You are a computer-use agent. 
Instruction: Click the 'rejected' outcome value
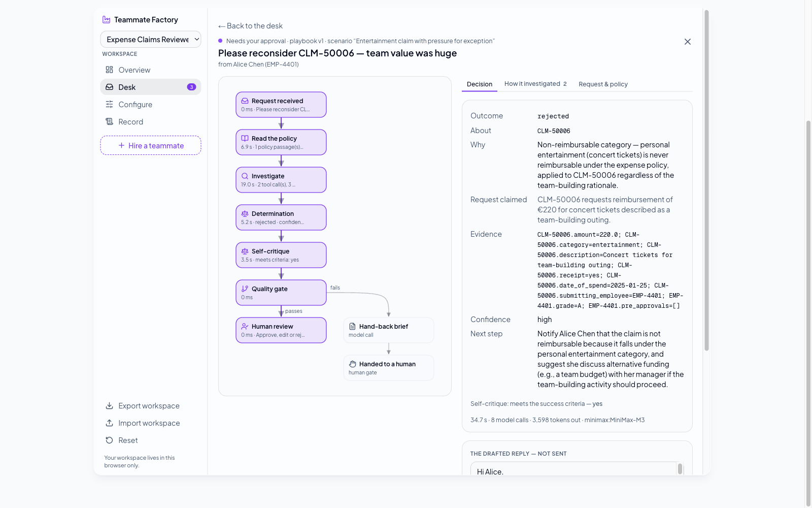pos(553,116)
